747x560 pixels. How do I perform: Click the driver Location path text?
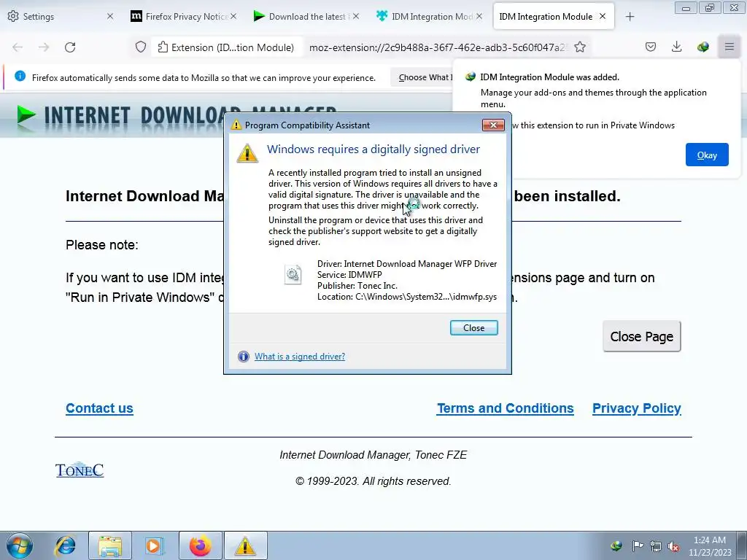tap(407, 297)
